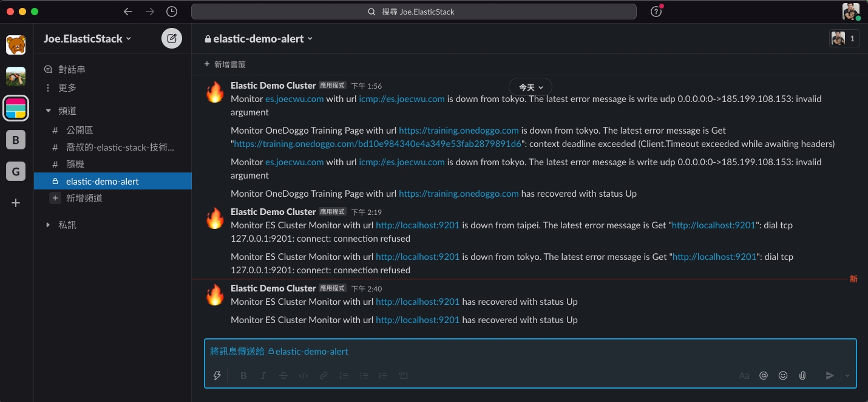Screen dimensions: 868x402
Task: Open elastic-demo-alert channel header menu
Action: tap(259, 38)
